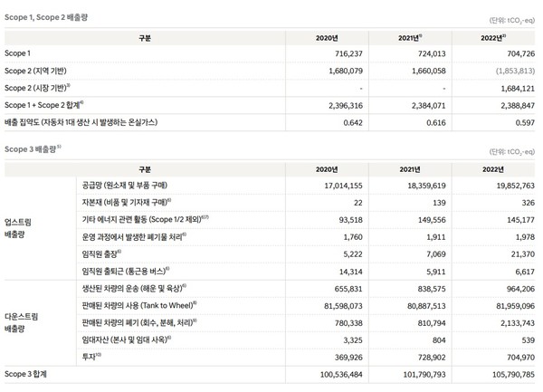The image size is (543, 392).
Task: Click the "Scope 2 (시장 기반)" row label
Action: tap(37, 88)
